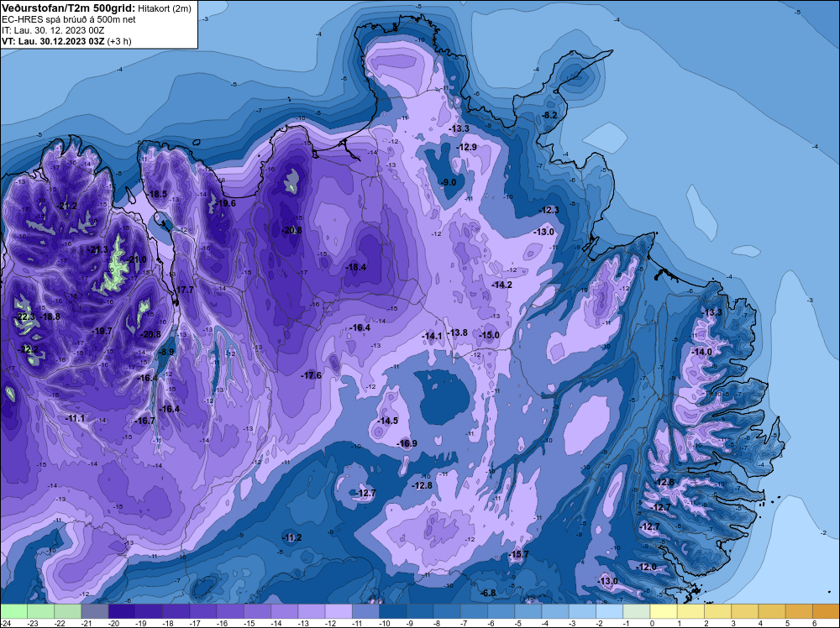Select the -12 lavender legend swatch
Viewport: 840px width, 628px height.
tap(339, 611)
